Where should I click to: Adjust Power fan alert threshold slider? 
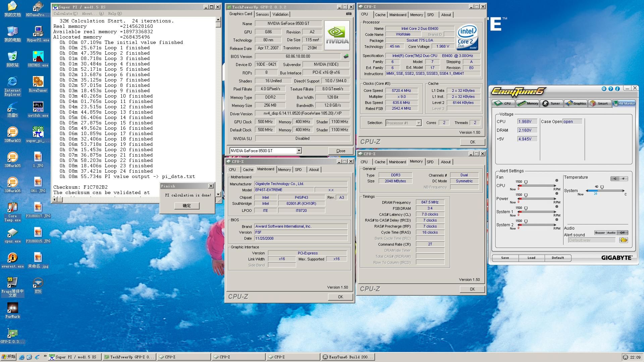click(526, 195)
